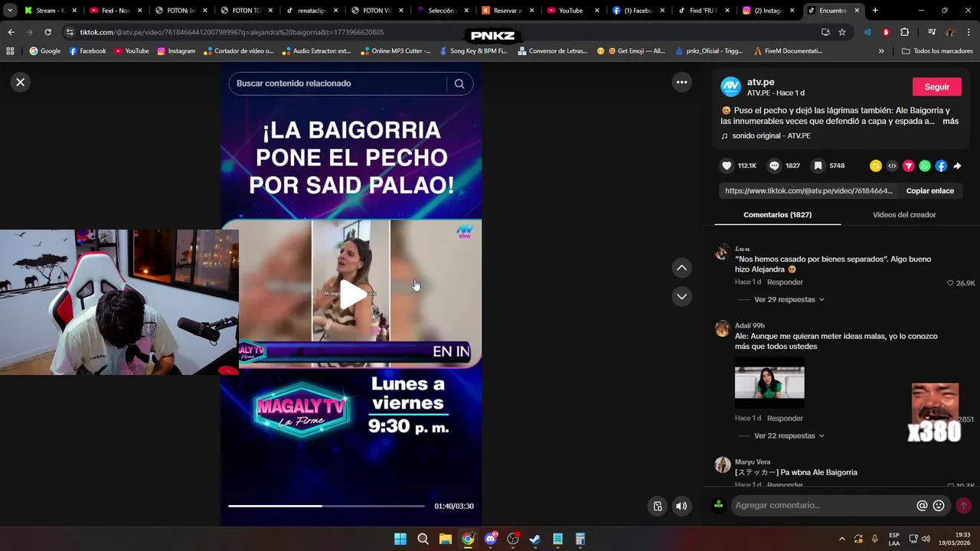Insert a mention with @ icon
The image size is (980, 551).
pyautogui.click(x=922, y=505)
